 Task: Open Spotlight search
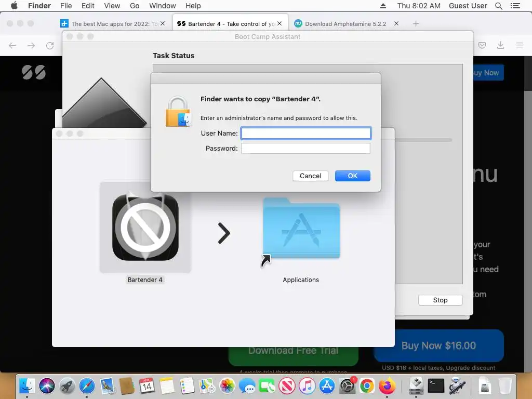(499, 6)
